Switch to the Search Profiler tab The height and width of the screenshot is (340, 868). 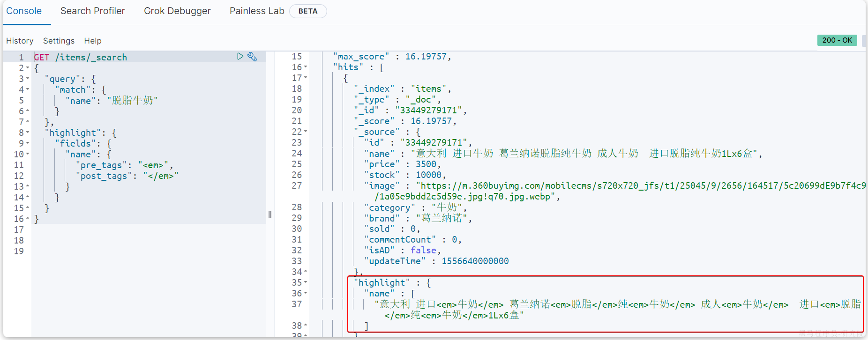(92, 11)
